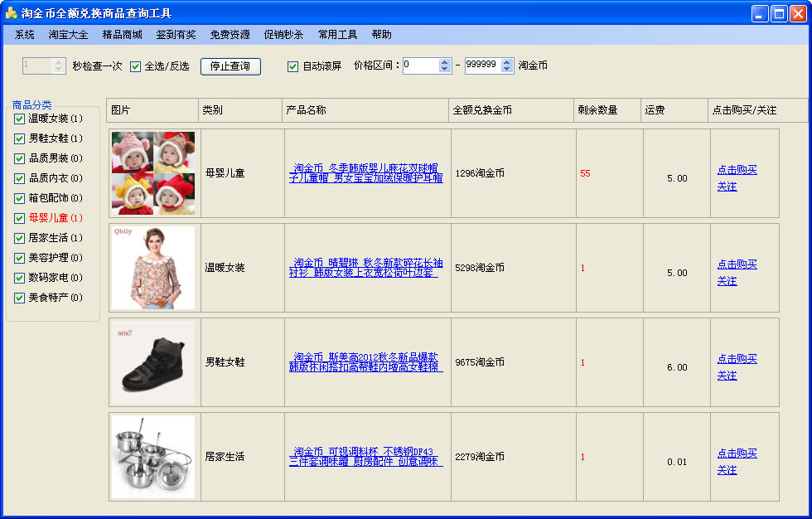The image size is (812, 519).
Task: Uncheck the 美食特产 category
Action: 19,298
